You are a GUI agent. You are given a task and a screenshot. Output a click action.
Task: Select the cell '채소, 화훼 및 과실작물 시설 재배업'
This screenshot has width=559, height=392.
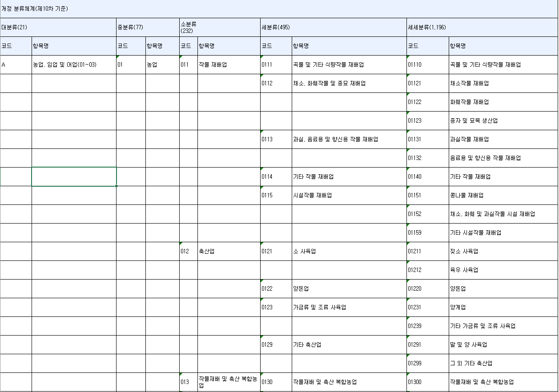coord(504,214)
